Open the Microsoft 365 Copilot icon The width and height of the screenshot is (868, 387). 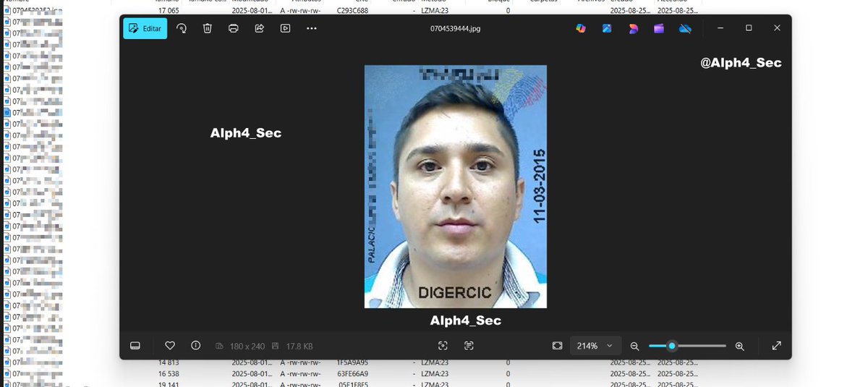(580, 28)
